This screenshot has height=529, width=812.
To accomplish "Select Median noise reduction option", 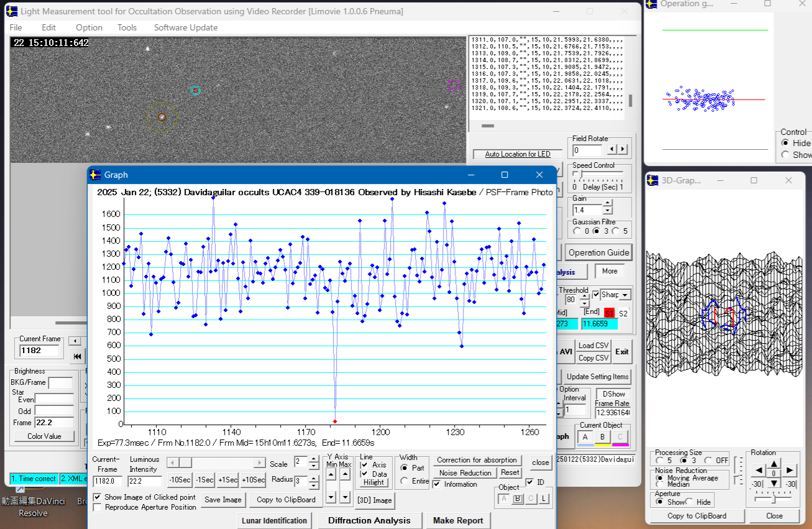I will click(x=660, y=484).
